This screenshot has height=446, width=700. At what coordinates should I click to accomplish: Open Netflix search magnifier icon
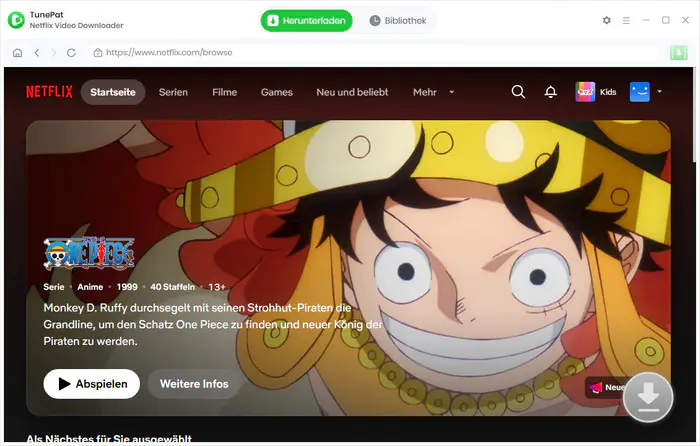(518, 92)
